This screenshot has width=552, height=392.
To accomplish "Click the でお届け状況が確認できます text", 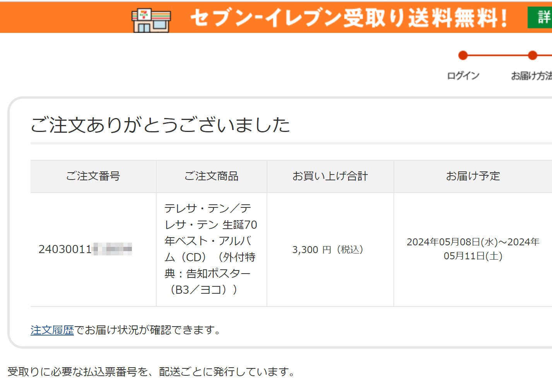I will click(x=147, y=330).
